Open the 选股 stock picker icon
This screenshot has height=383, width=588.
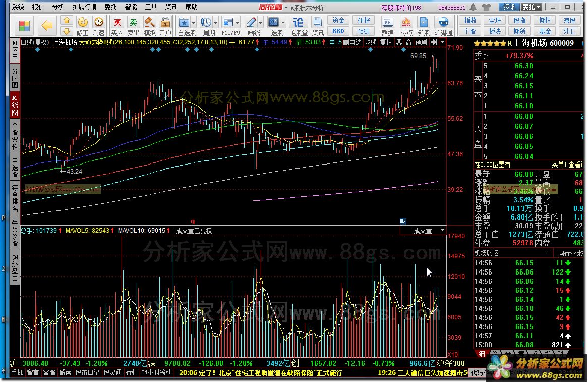[x=274, y=23]
